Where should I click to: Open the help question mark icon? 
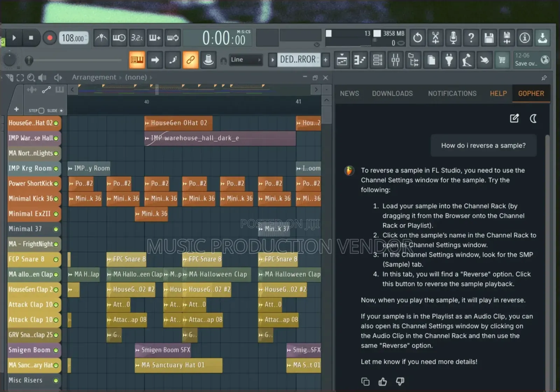tap(471, 38)
